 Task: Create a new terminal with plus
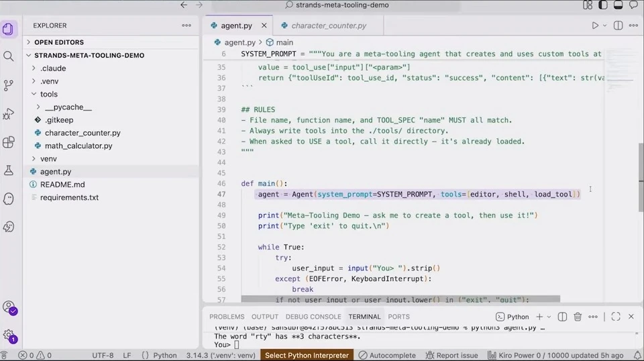539,317
